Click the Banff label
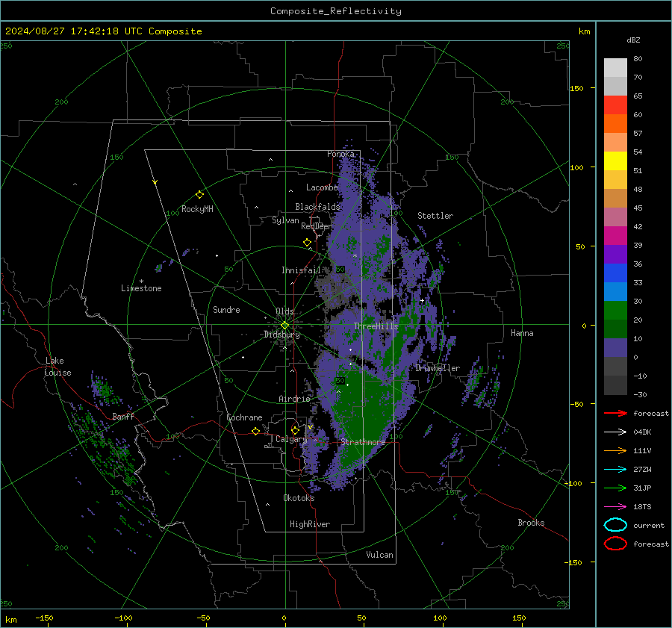 click(123, 416)
